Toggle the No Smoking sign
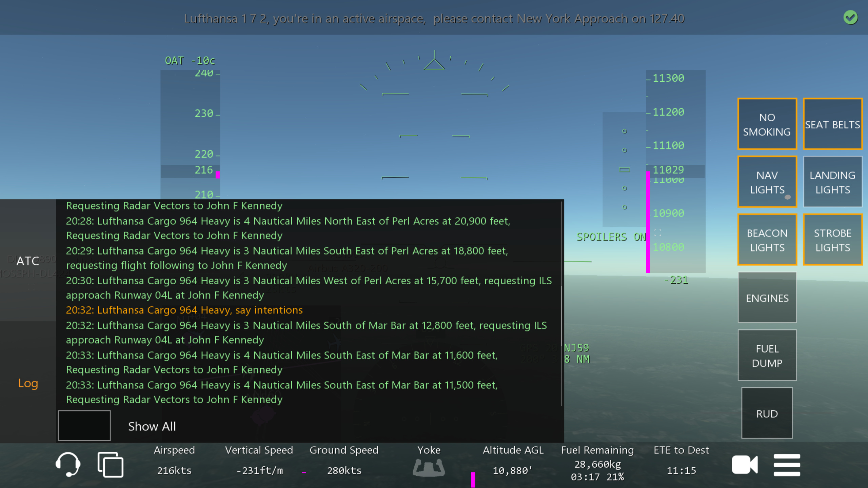The image size is (868, 488). (767, 124)
